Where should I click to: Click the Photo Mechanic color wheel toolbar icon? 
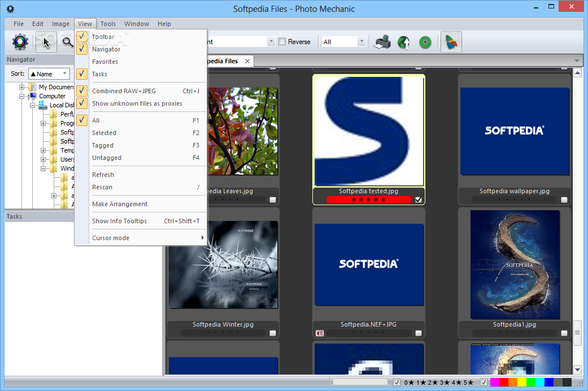20,42
